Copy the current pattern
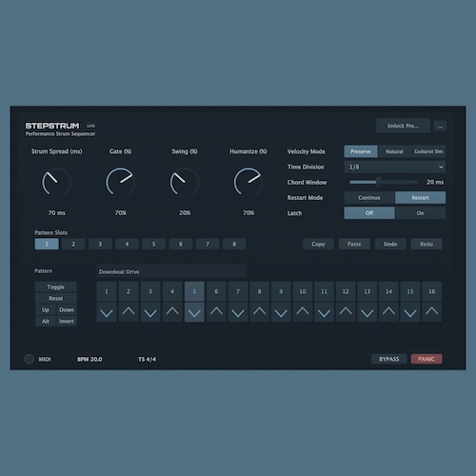The image size is (476, 476). tap(318, 244)
